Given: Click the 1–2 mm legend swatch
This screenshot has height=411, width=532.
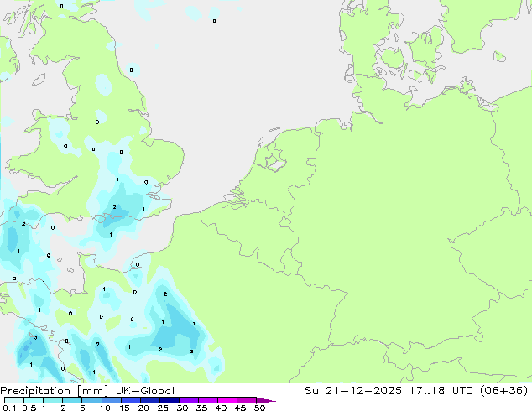Looking at the screenshot, I should [53, 400].
